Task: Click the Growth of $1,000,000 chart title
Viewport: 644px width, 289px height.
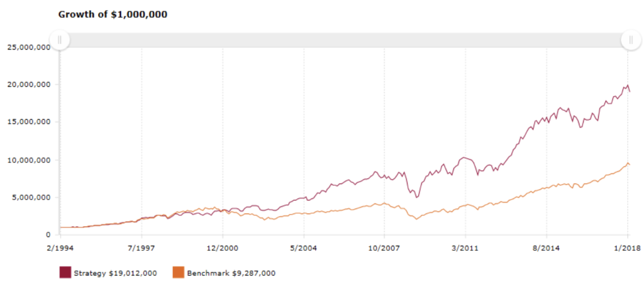Action: (113, 15)
